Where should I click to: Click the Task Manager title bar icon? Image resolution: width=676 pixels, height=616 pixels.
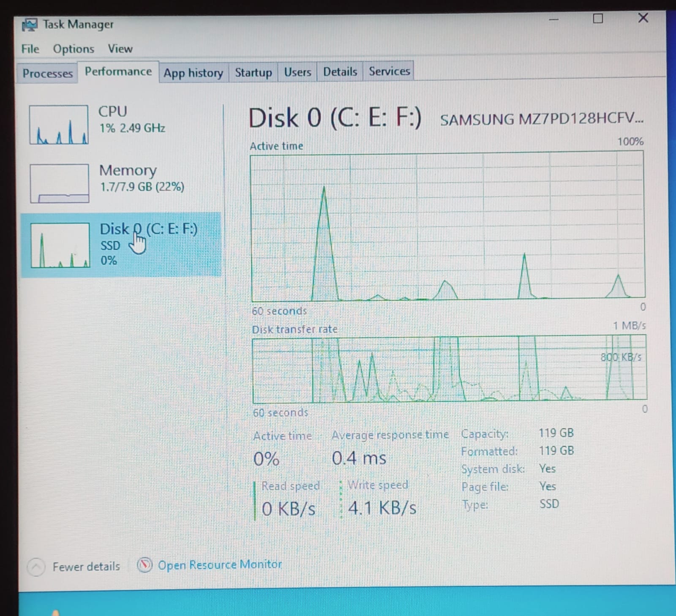[x=29, y=25]
